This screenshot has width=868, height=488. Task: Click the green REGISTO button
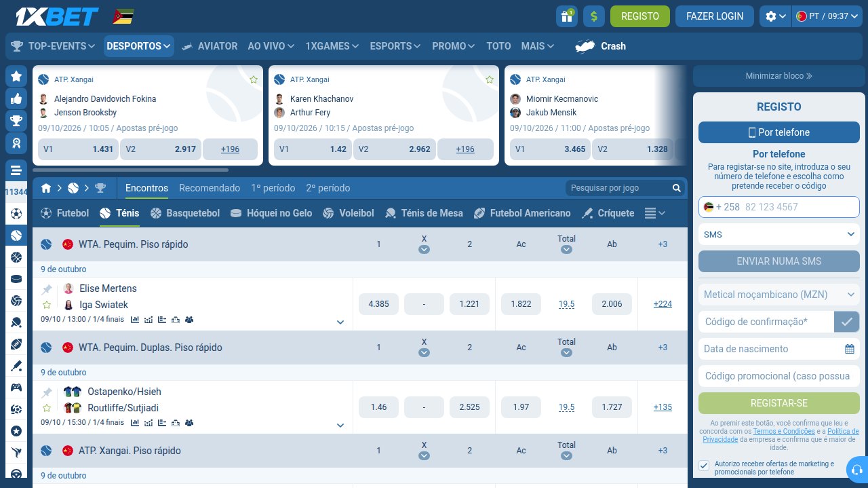640,16
